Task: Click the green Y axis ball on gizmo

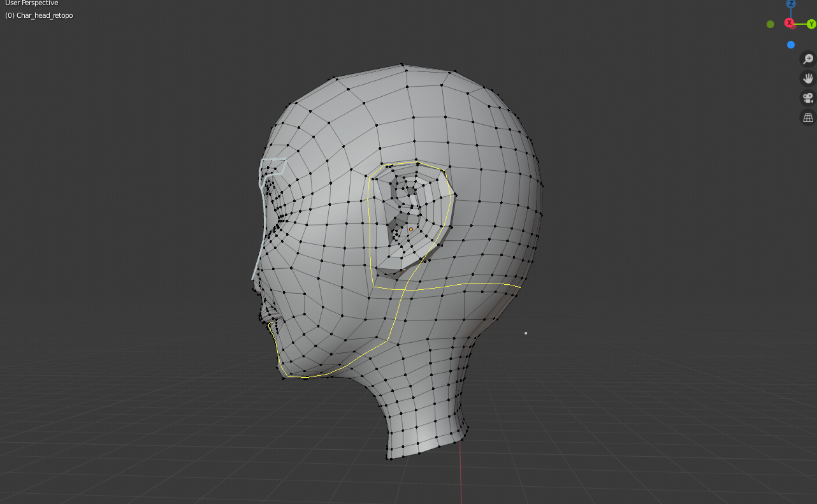Action: (810, 24)
